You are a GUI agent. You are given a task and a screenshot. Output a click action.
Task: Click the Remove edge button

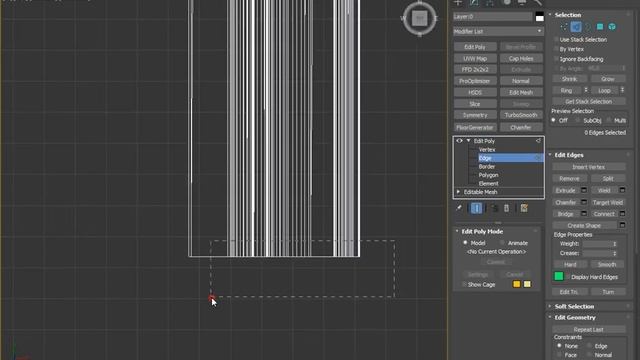569,178
